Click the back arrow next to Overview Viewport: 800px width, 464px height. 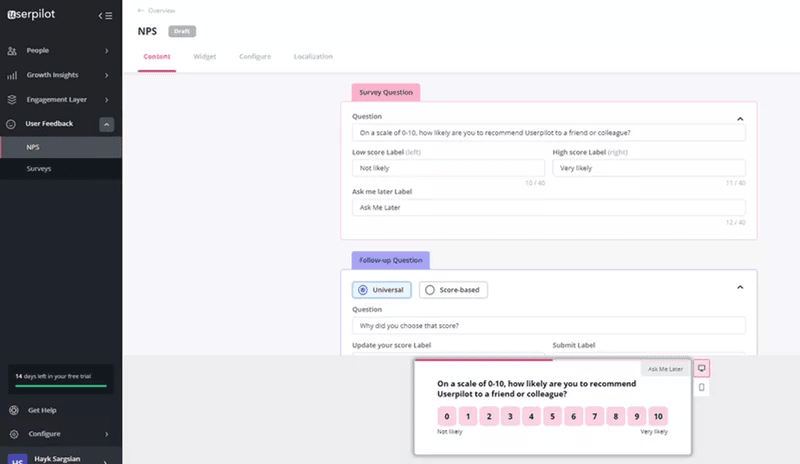(141, 10)
